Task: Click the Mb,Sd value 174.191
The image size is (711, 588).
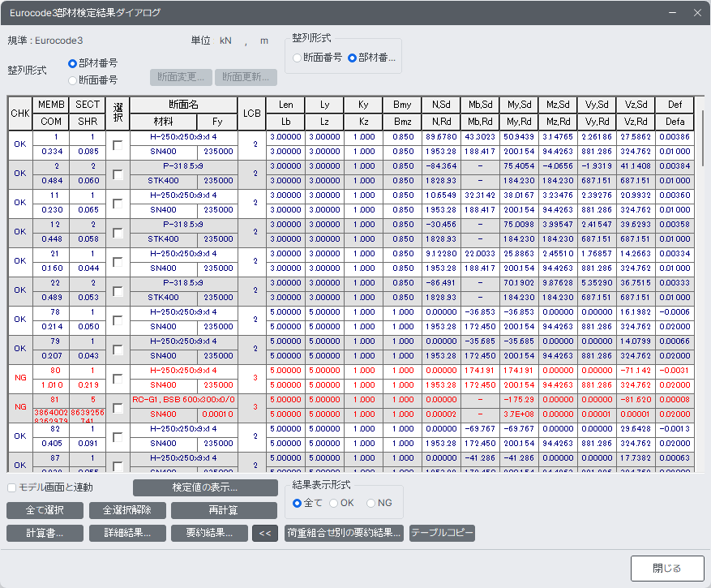Action: (x=480, y=371)
